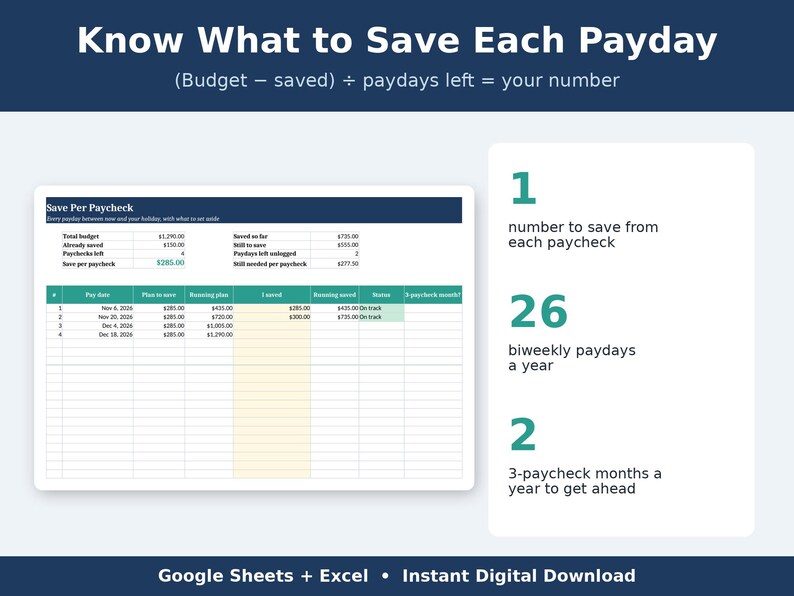Click the 'Save Per Paycheck' sheet title
794x596 pixels.
(90, 208)
